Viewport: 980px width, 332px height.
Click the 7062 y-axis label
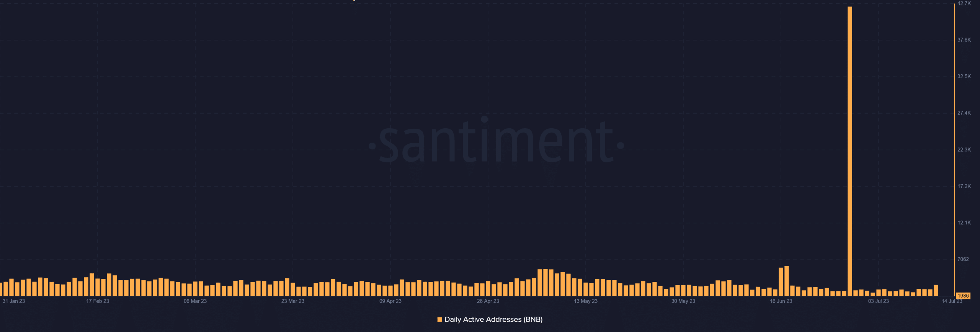coord(963,259)
